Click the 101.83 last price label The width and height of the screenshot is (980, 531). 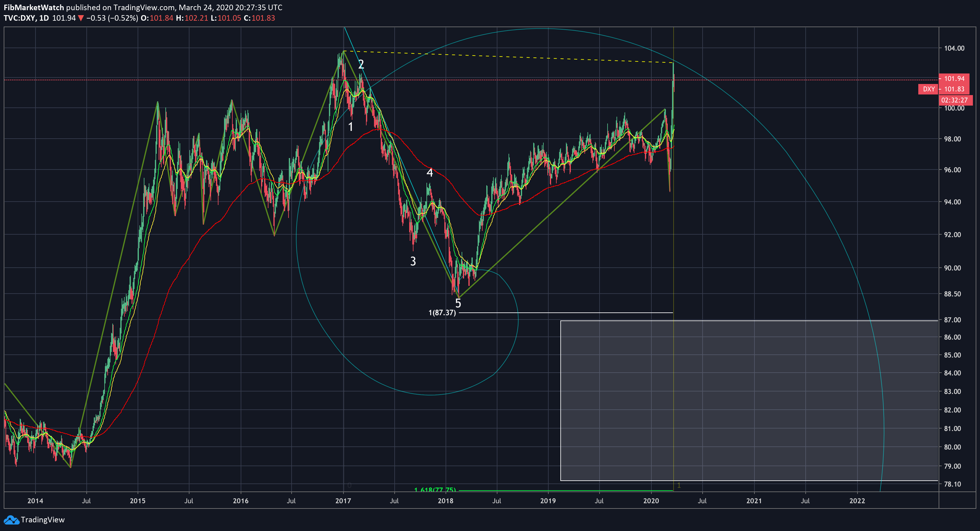pos(954,89)
